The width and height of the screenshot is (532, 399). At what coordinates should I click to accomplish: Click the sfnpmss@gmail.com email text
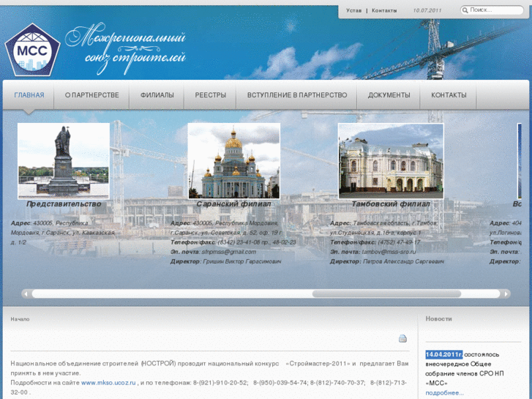(x=229, y=252)
